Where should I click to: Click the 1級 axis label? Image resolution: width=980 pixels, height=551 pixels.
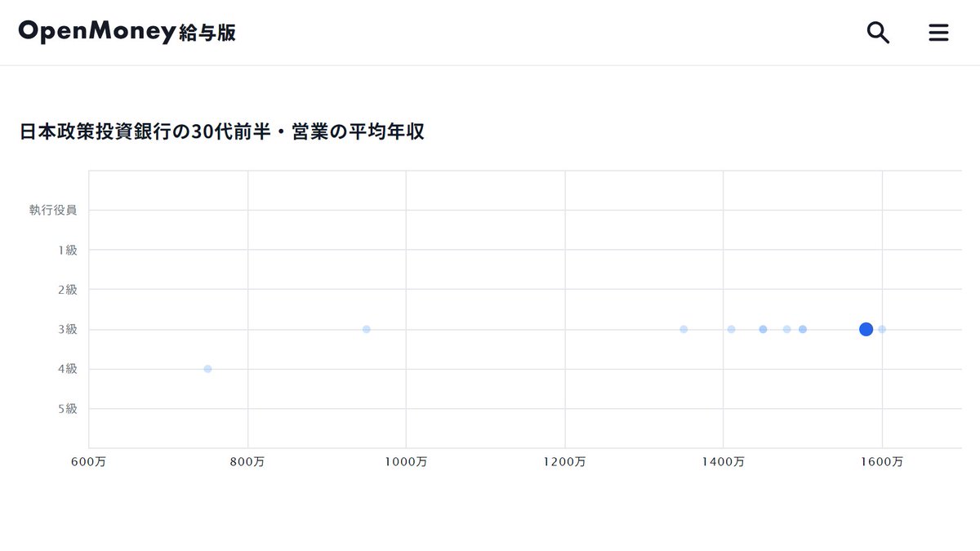point(68,250)
